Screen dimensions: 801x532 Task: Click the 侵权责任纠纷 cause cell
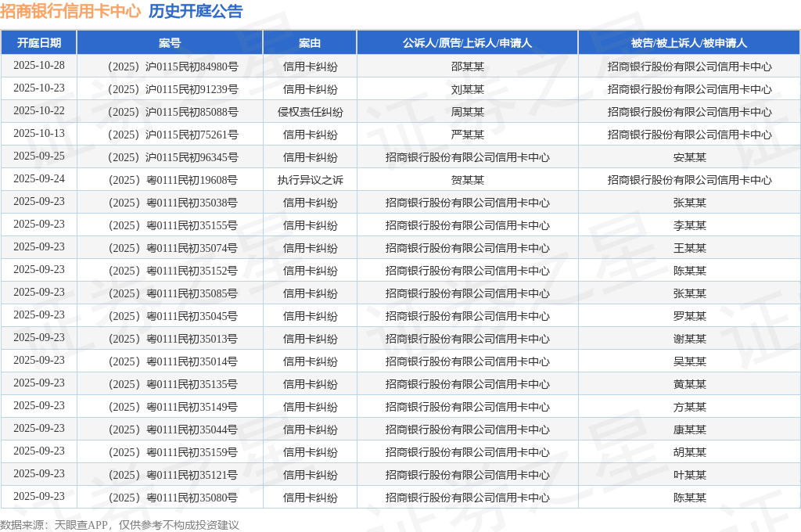coord(310,112)
